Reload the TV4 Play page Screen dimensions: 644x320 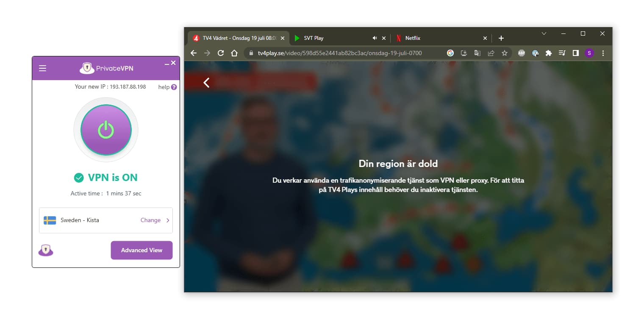[220, 53]
